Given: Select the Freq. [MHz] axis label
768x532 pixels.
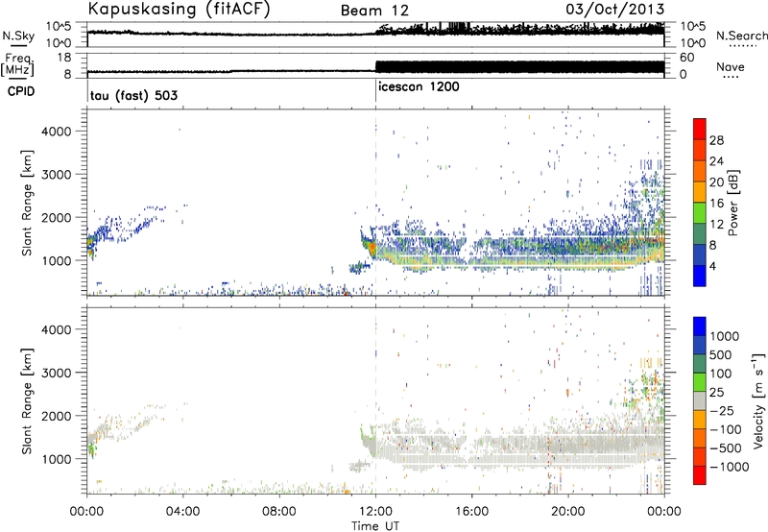Looking at the screenshot, I should (17, 64).
